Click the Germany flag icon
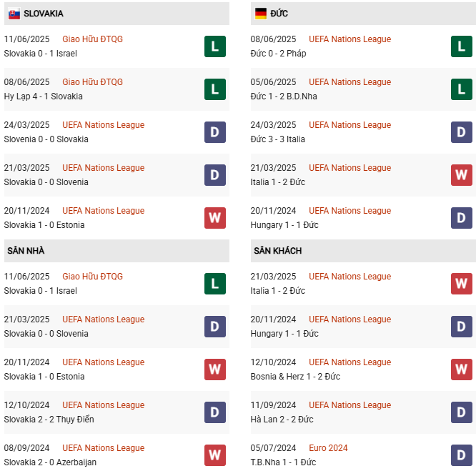This screenshot has width=476, height=471. click(x=260, y=14)
